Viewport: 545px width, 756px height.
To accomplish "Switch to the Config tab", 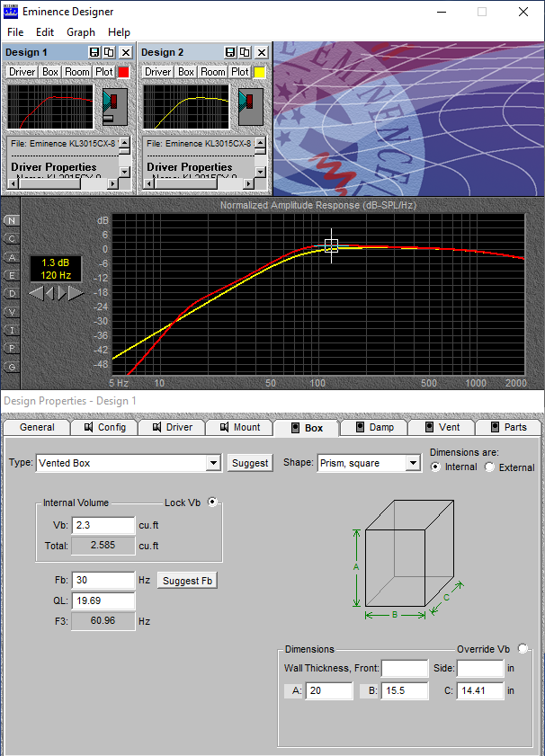I will tap(105, 427).
